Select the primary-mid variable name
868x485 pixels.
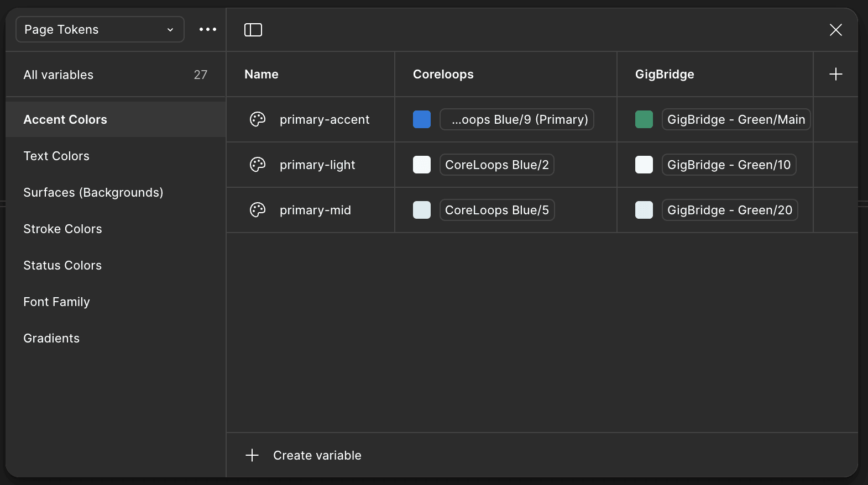click(315, 210)
